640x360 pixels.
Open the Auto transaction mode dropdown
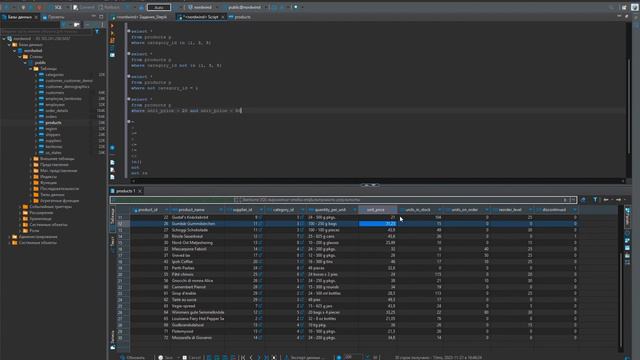pos(159,7)
